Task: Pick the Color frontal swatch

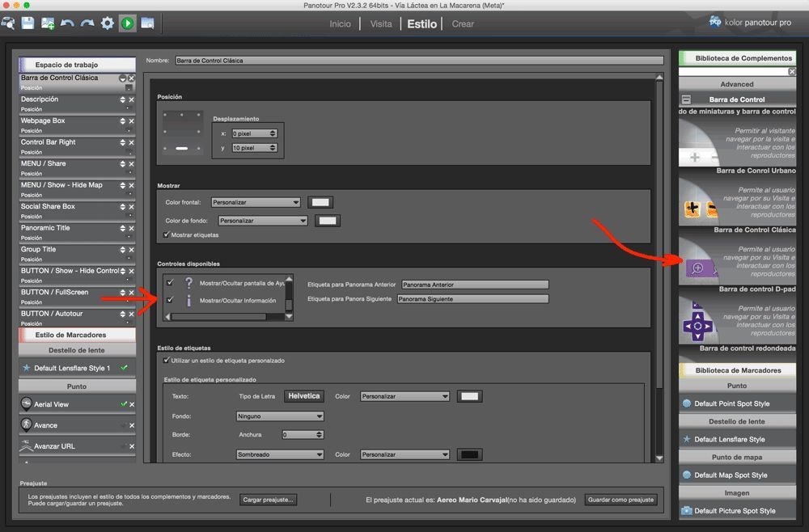Action: 320,202
